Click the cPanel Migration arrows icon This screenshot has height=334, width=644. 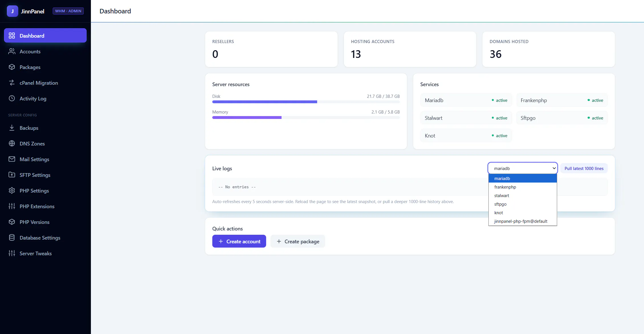[12, 83]
